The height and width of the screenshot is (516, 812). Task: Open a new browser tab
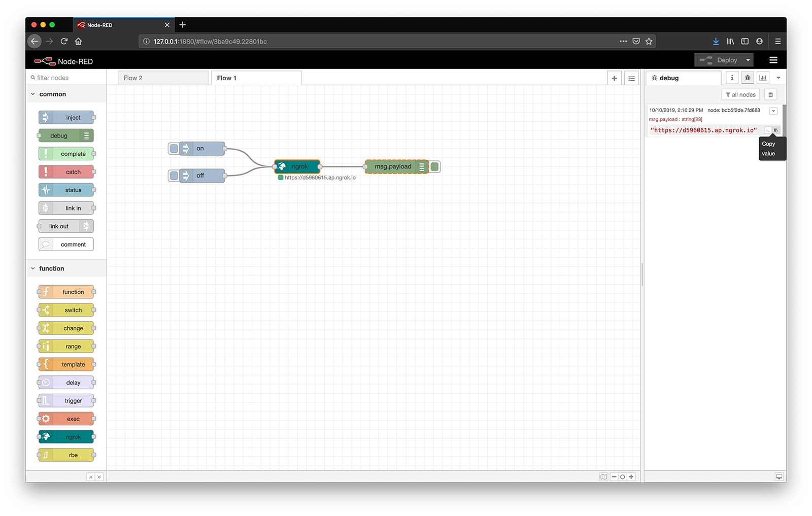(x=183, y=24)
